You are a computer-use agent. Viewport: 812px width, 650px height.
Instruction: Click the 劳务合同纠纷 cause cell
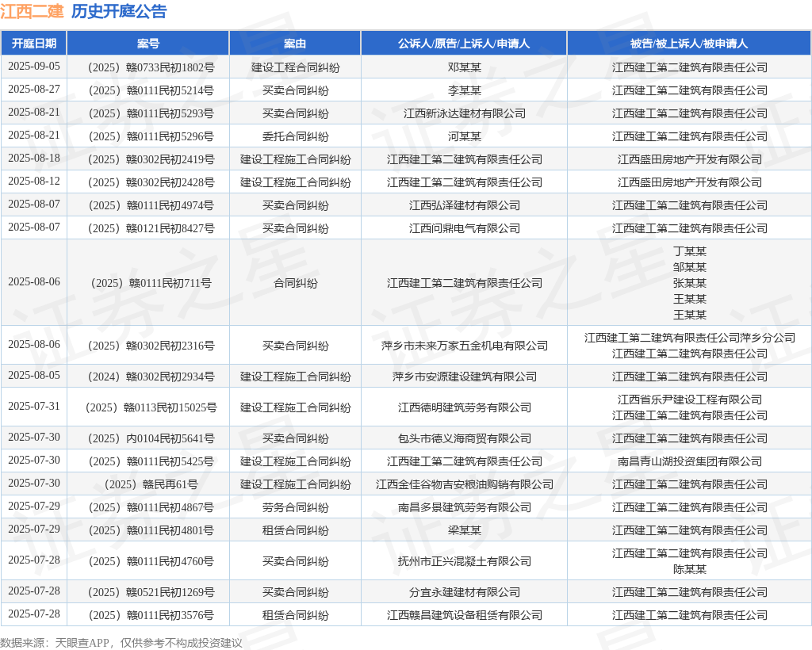pos(295,507)
